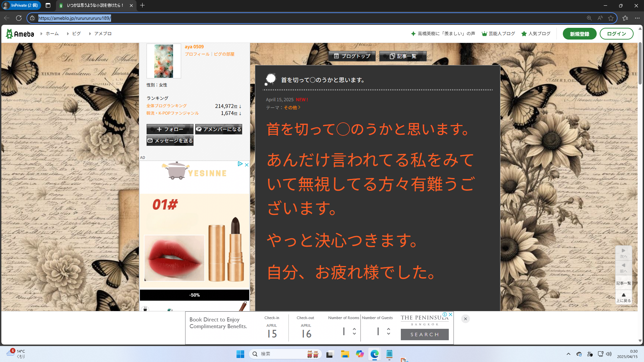Open the Windows Start menu
This screenshot has height=362, width=644.
240,354
